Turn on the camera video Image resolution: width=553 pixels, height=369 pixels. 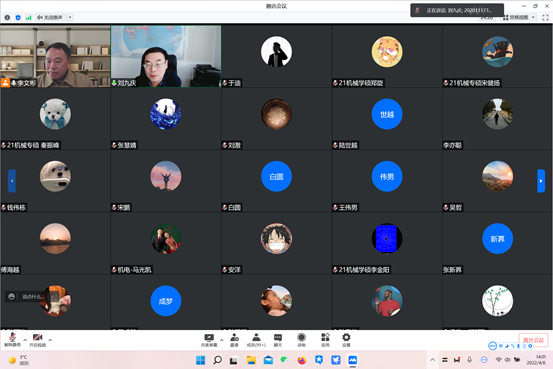37,340
